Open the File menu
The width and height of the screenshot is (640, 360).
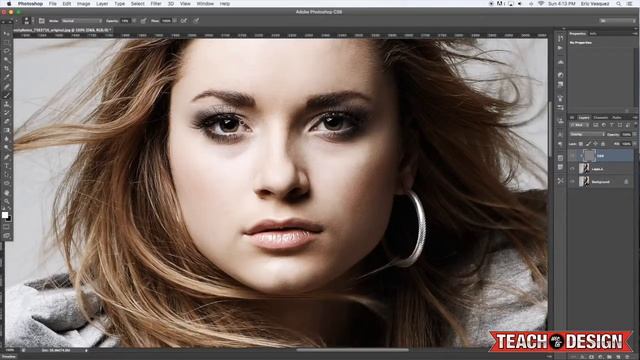pyautogui.click(x=53, y=4)
